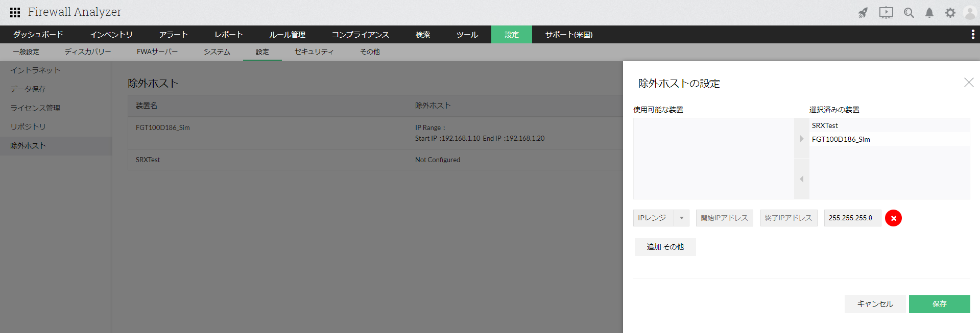This screenshot has width=980, height=333.
Task: Open the presentation video icon
Action: tap(886, 13)
